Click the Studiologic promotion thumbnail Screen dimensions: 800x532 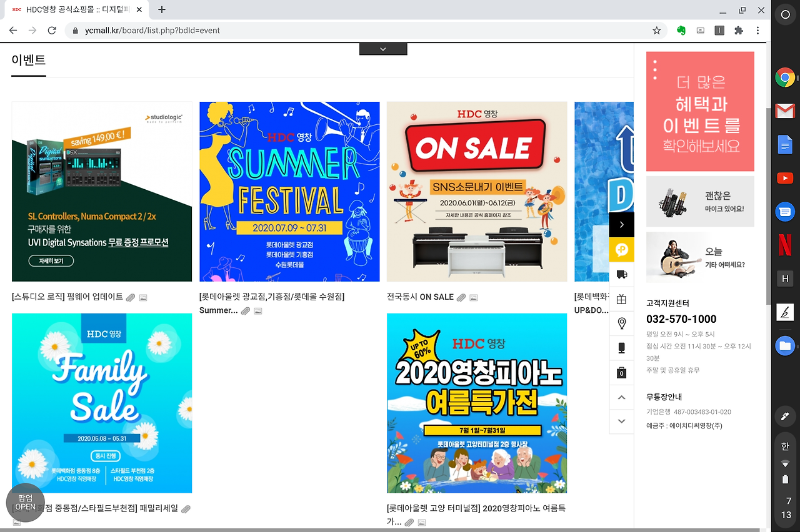tap(102, 192)
